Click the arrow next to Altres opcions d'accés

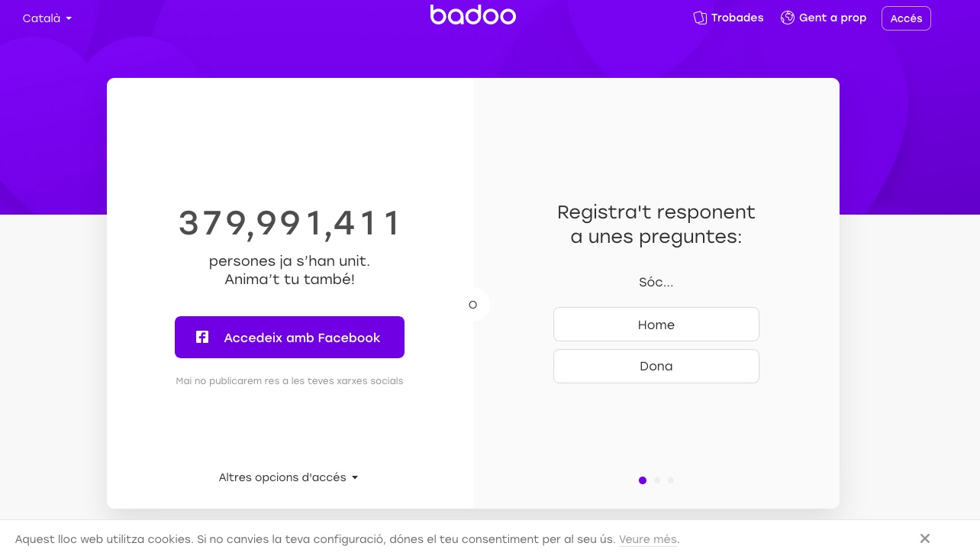(355, 477)
